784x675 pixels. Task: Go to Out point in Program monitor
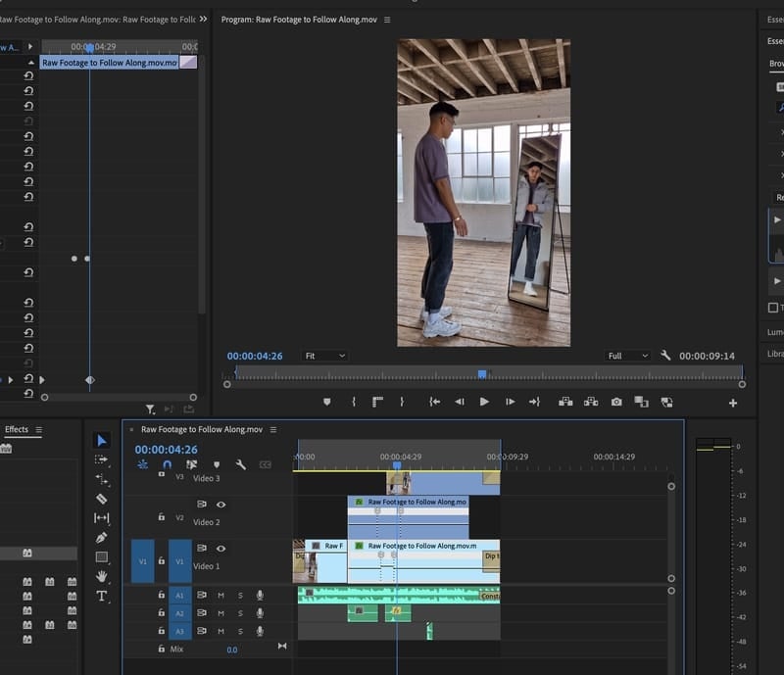click(534, 402)
